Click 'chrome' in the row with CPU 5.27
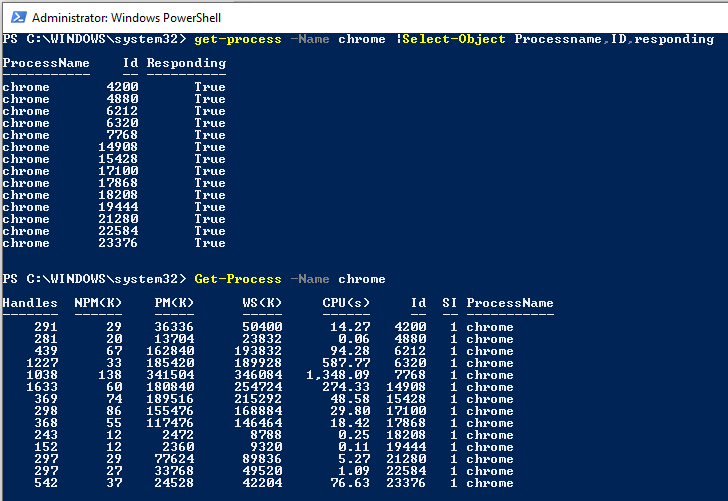The width and height of the screenshot is (728, 501). coord(490,459)
